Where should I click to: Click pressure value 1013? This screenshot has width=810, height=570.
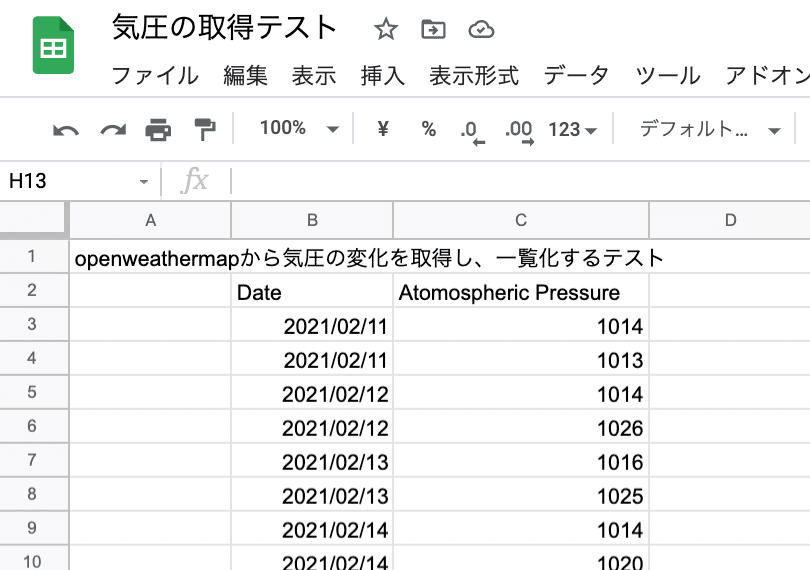tap(521, 359)
